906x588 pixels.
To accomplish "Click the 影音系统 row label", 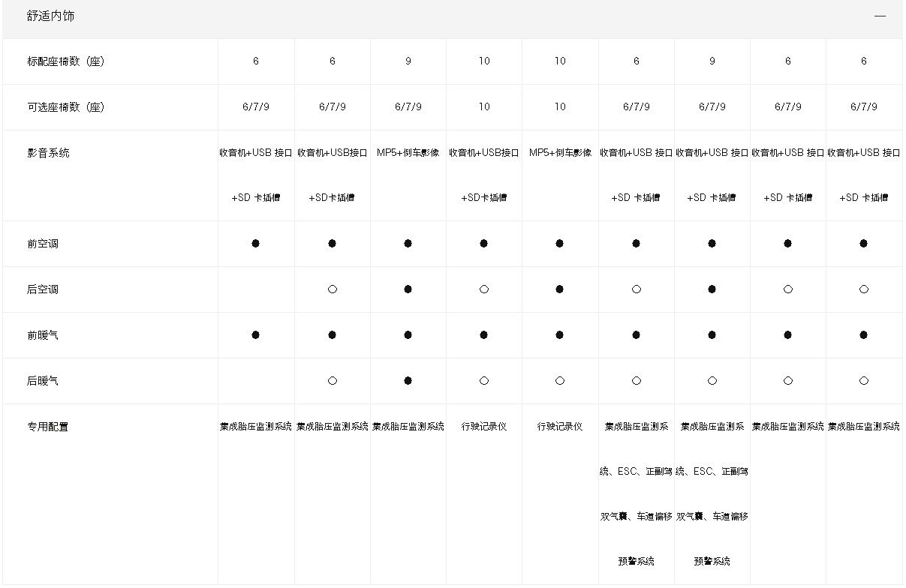I will point(48,153).
